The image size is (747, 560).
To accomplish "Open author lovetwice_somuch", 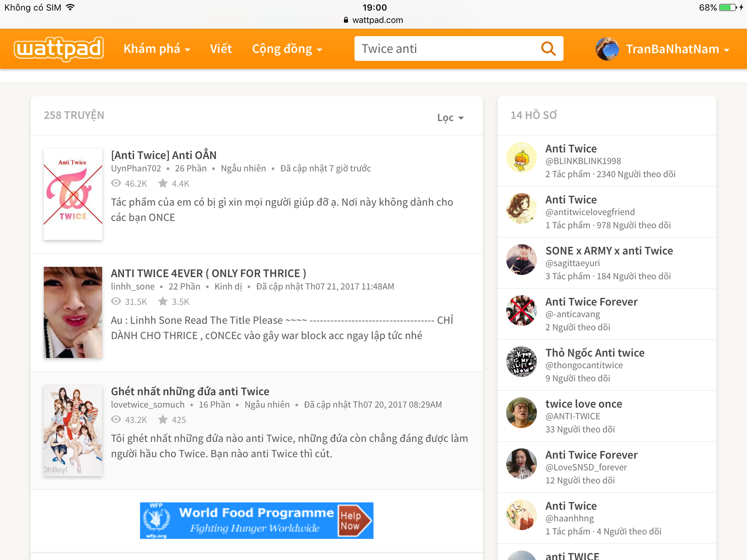I will 148,404.
